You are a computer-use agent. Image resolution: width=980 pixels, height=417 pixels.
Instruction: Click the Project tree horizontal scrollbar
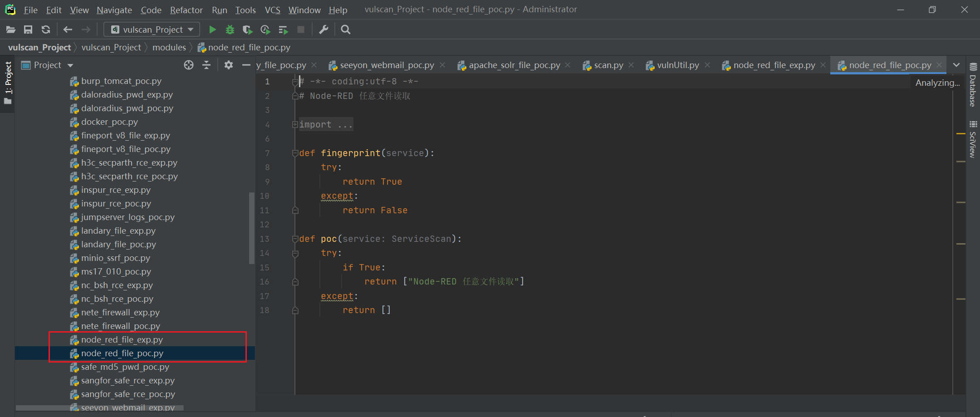pos(99,408)
